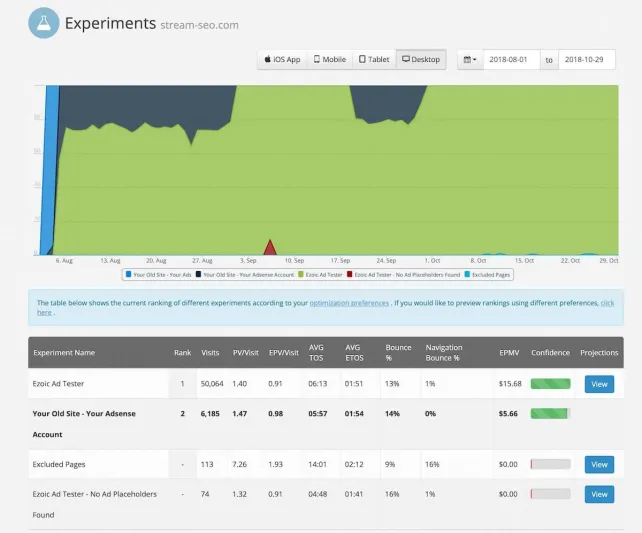Image resolution: width=642 pixels, height=533 pixels.
Task: View projections for Ezoic Ad Tester
Action: point(599,383)
